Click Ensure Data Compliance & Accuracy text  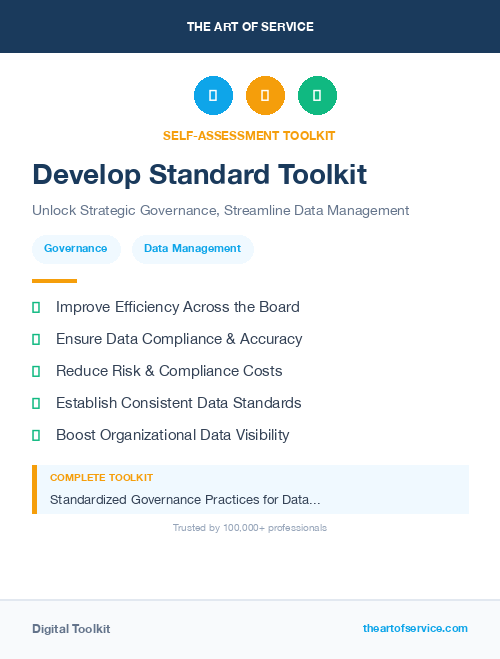[x=179, y=339]
